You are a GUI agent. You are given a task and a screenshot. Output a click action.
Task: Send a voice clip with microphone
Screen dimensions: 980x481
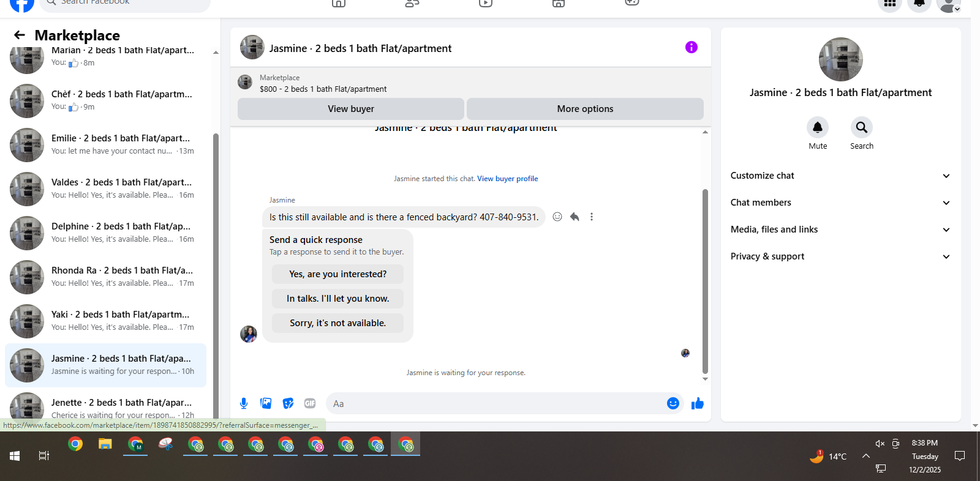(x=244, y=403)
